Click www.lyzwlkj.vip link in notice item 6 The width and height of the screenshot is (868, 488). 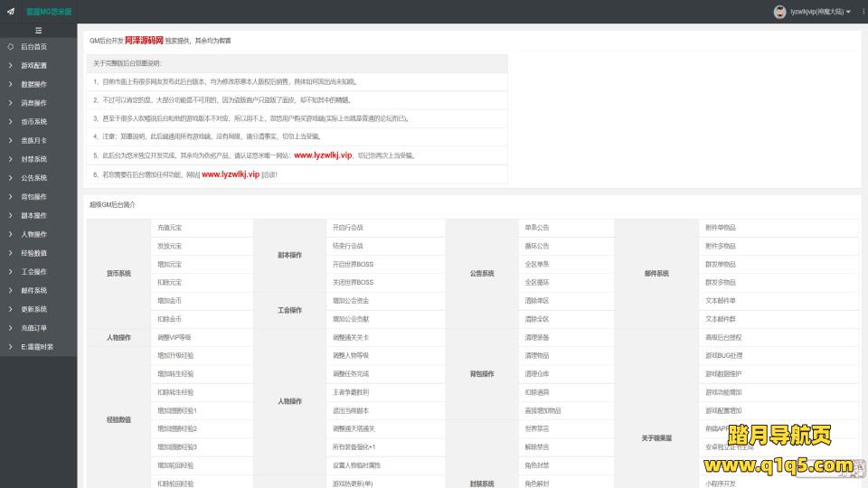(230, 174)
